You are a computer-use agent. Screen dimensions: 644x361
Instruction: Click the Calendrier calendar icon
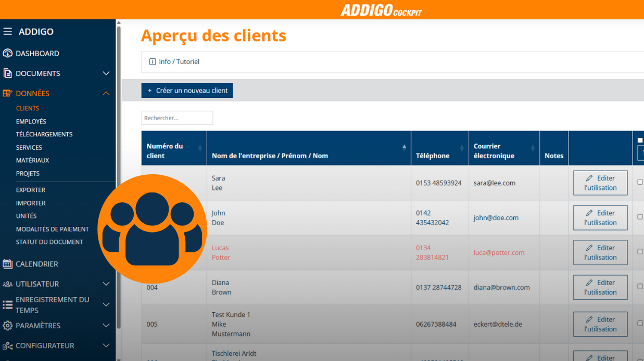[7, 264]
